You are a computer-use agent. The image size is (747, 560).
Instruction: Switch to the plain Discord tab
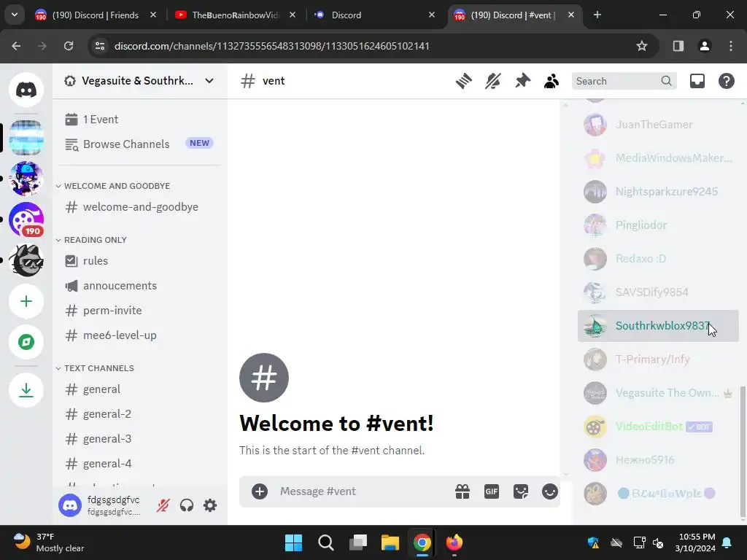tap(374, 15)
